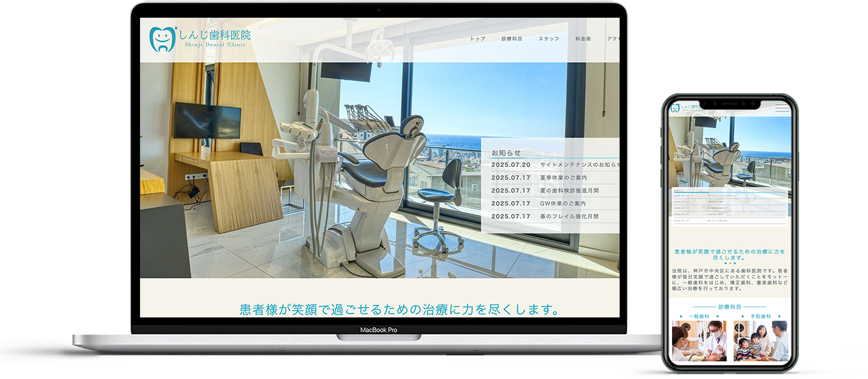Select the 春のフレイル強化月間 news item
The width and height of the screenshot is (868, 379).
point(569,216)
